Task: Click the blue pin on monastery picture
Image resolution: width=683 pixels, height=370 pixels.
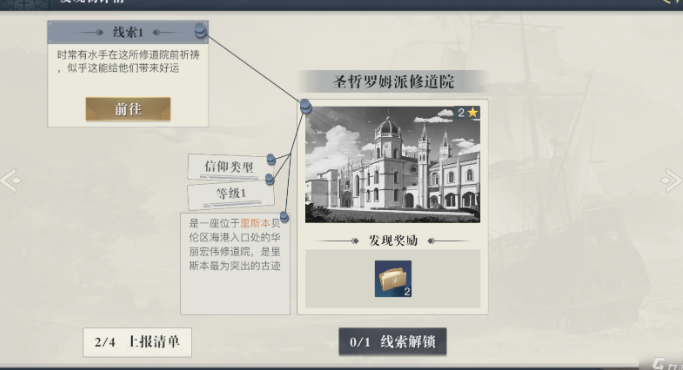Action: [x=306, y=106]
